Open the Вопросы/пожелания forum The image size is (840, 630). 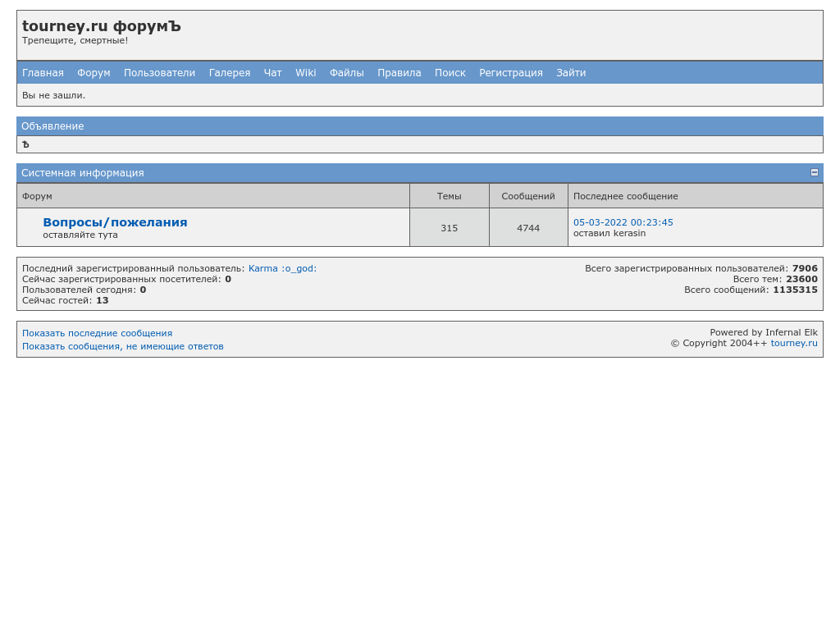[115, 222]
